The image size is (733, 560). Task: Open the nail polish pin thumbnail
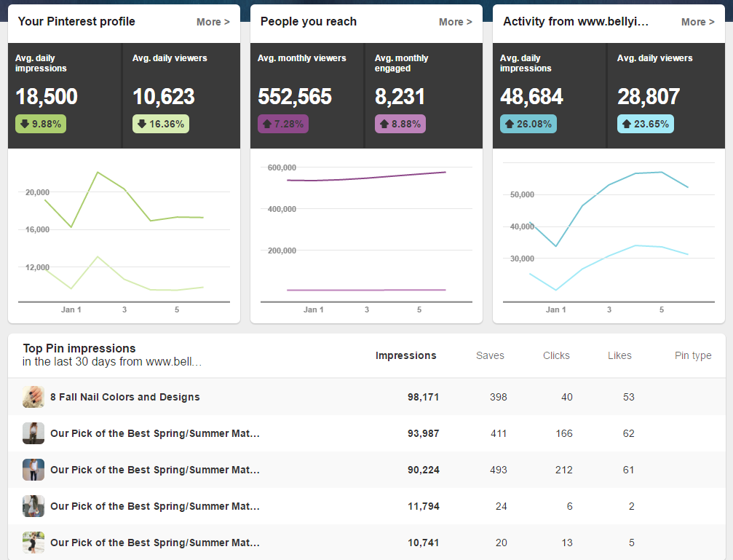point(33,397)
